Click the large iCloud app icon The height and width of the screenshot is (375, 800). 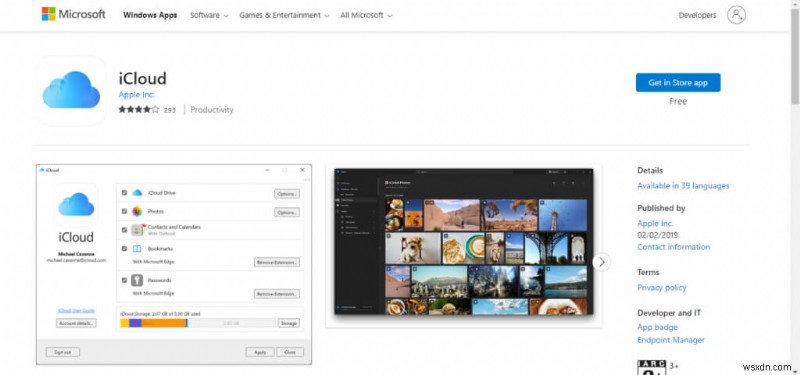71,90
